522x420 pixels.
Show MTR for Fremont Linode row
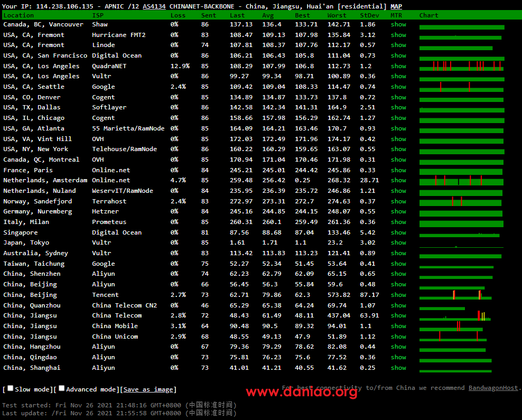[398, 45]
